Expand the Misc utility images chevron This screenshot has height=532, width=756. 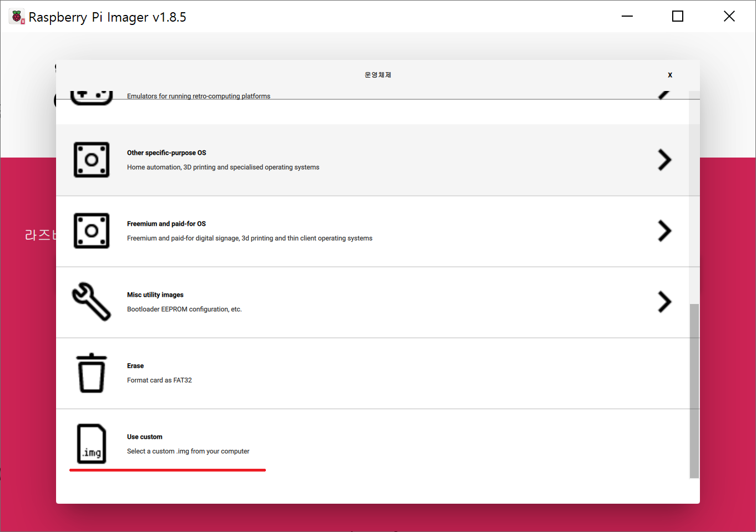click(664, 302)
